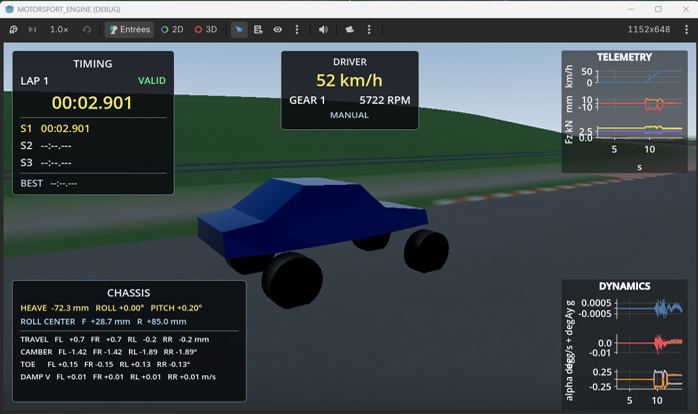This screenshot has width=698, height=414.
Task: Click the DYNAMICS panel heading
Action: point(625,286)
